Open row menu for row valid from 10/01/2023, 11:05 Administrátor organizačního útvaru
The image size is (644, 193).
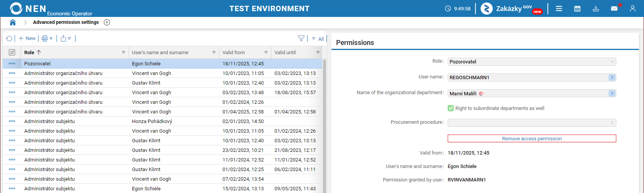pos(12,73)
